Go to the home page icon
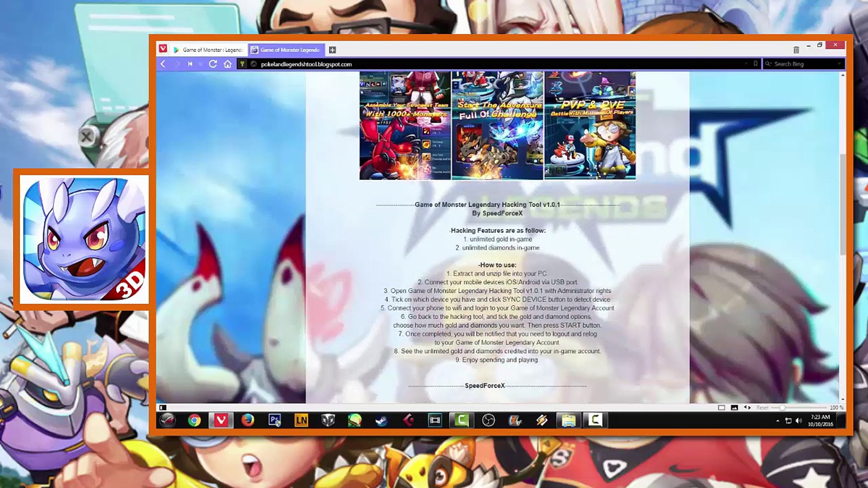The image size is (868, 488). (x=227, y=64)
